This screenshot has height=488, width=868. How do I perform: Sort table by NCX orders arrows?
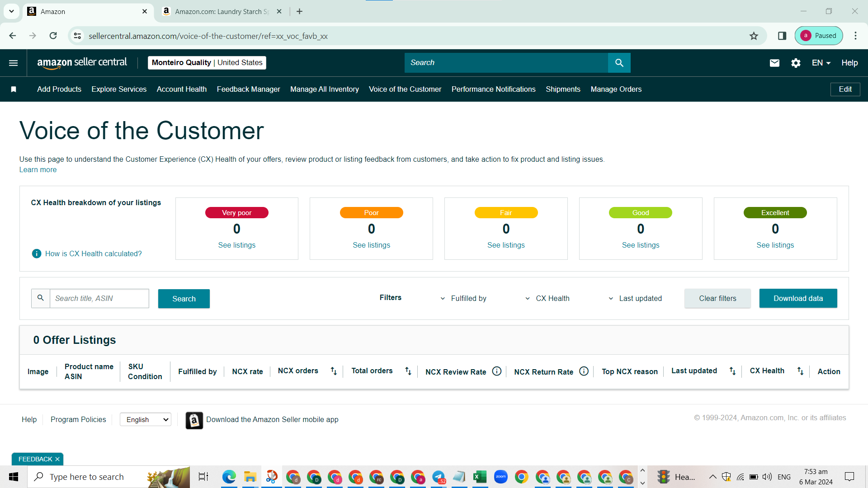point(334,371)
